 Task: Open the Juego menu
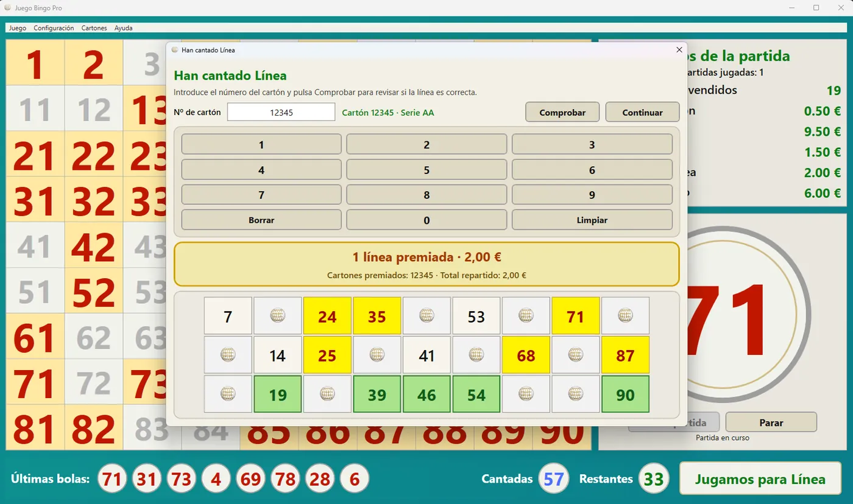click(x=17, y=28)
